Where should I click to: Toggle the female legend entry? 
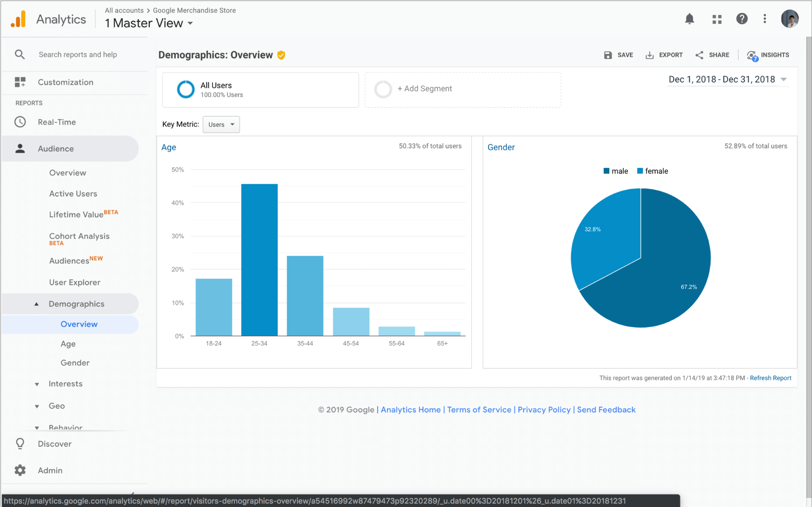pyautogui.click(x=652, y=171)
